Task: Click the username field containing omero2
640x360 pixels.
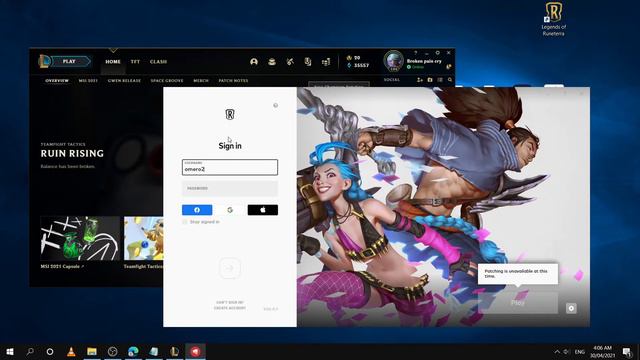Action: point(230,167)
